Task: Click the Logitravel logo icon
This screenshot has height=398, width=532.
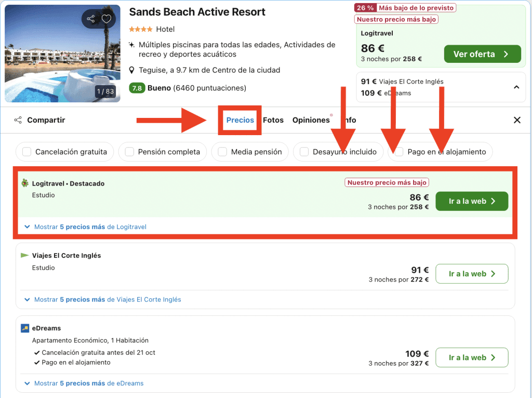Action: pos(25,183)
